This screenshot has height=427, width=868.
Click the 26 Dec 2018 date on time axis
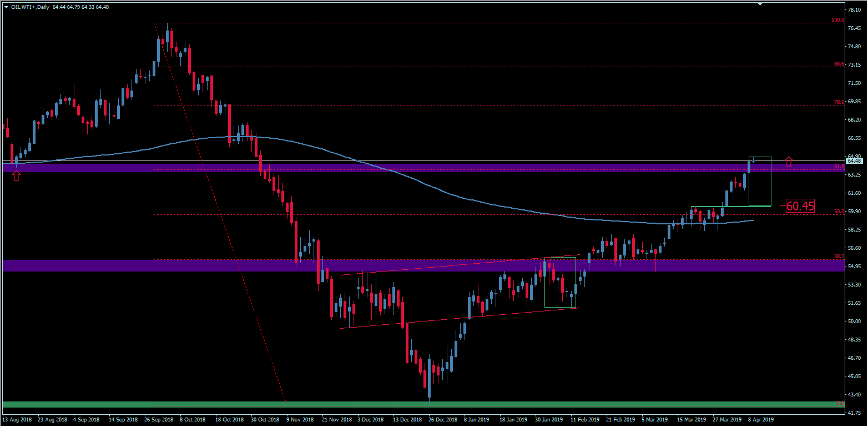(x=442, y=420)
